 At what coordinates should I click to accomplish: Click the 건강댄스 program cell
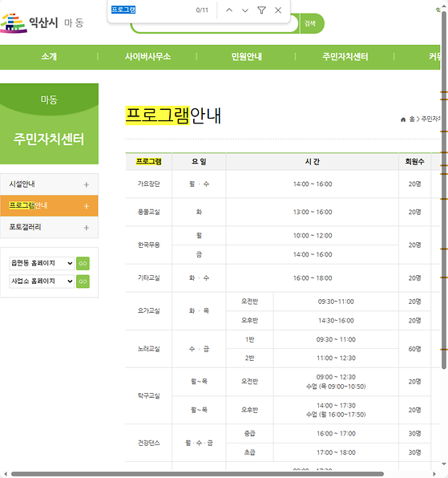[148, 443]
